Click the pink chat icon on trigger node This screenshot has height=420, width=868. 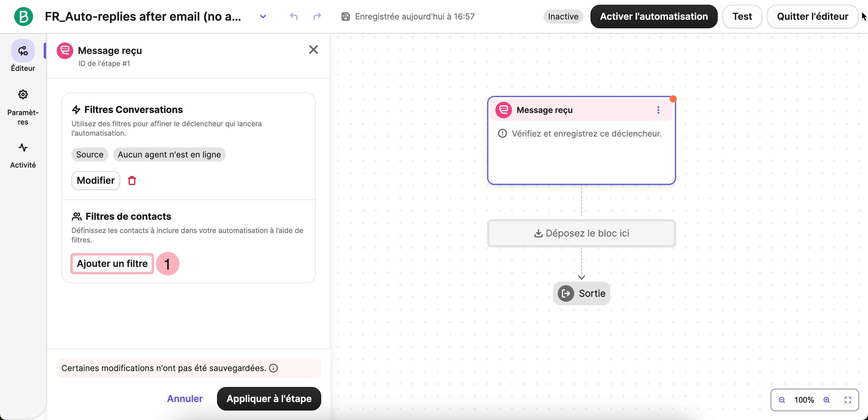504,110
